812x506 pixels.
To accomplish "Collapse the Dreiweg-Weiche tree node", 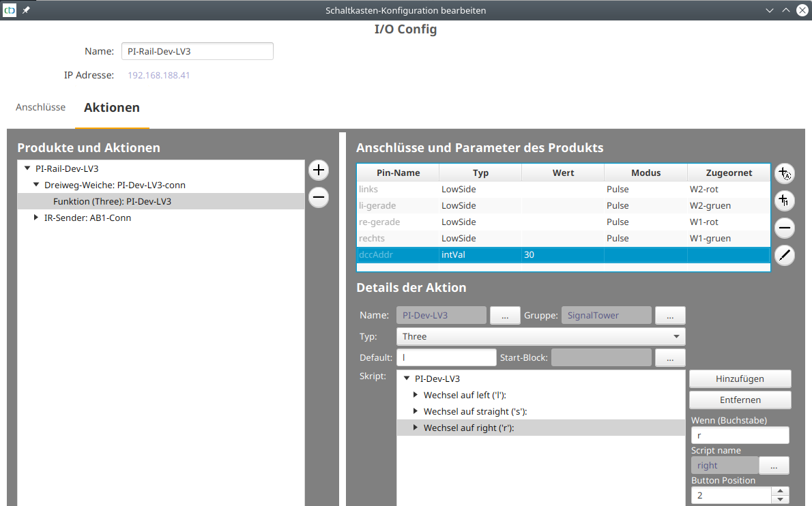I will click(36, 185).
